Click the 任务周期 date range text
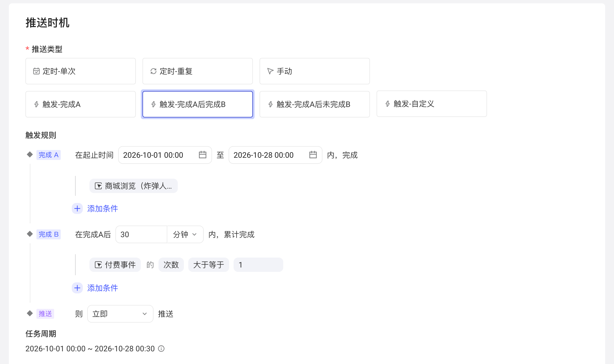614x364 pixels. point(90,349)
